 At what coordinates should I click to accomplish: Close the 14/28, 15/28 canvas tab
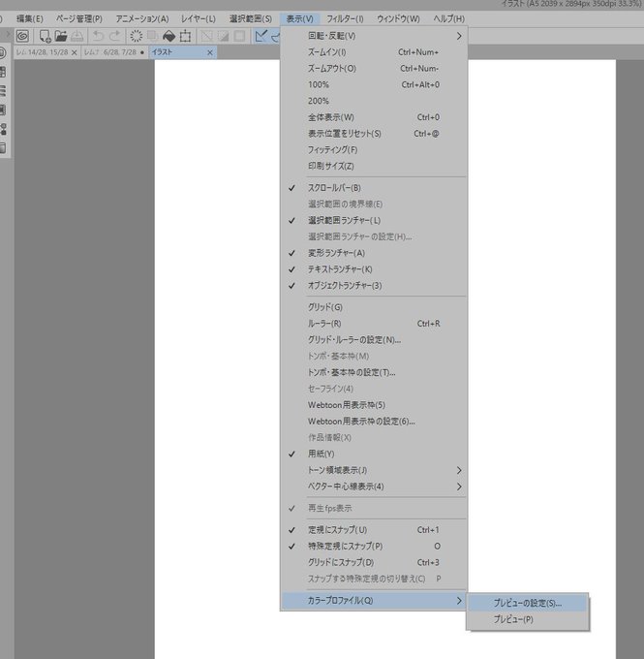coord(75,52)
